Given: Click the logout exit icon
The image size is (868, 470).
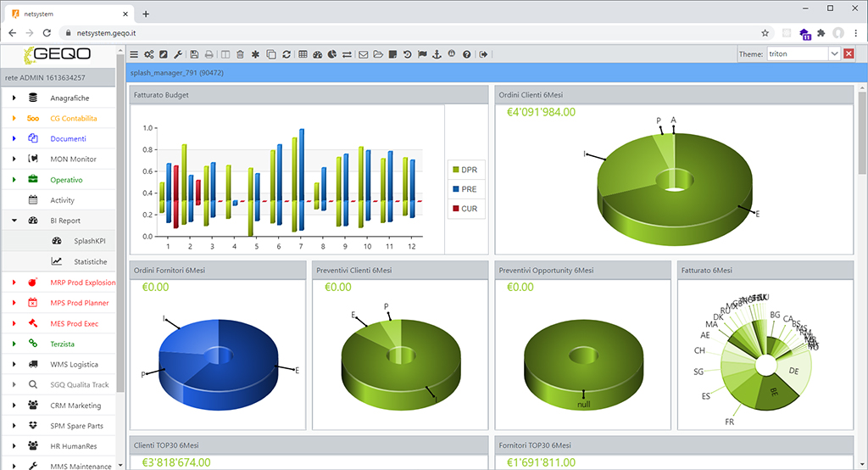Looking at the screenshot, I should point(483,54).
